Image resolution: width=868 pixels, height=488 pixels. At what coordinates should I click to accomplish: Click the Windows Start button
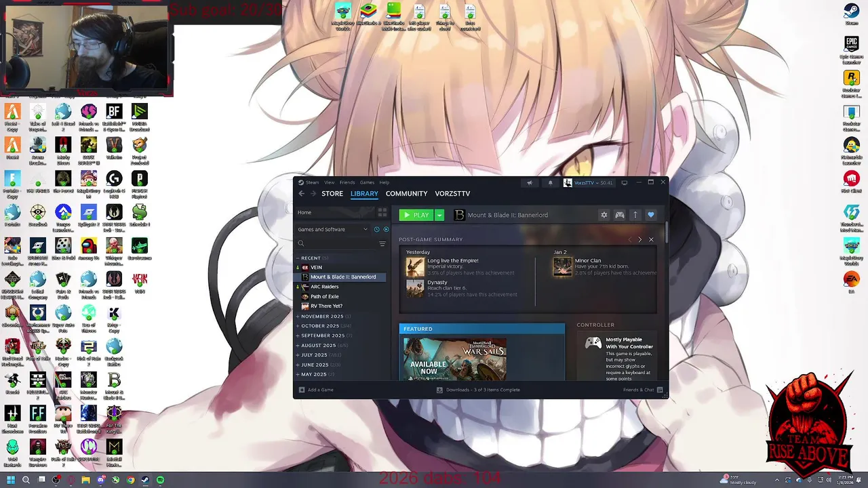tap(10, 480)
